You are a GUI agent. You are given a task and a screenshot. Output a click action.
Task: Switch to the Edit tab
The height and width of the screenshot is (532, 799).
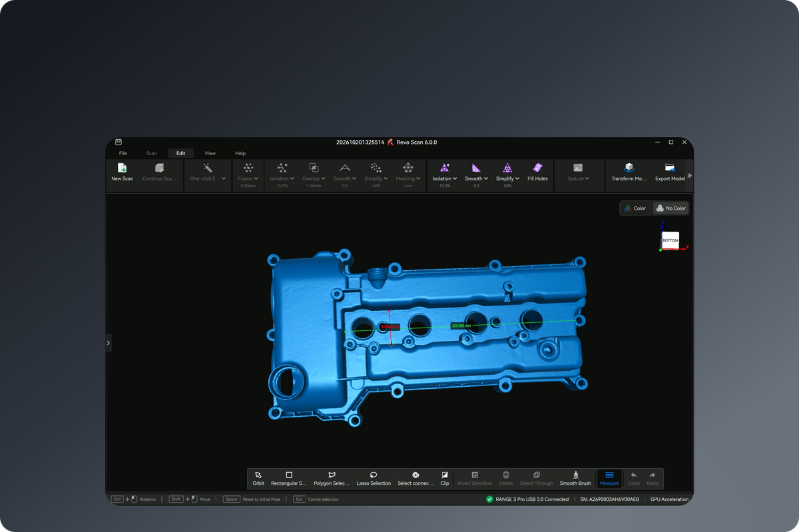[x=181, y=153]
